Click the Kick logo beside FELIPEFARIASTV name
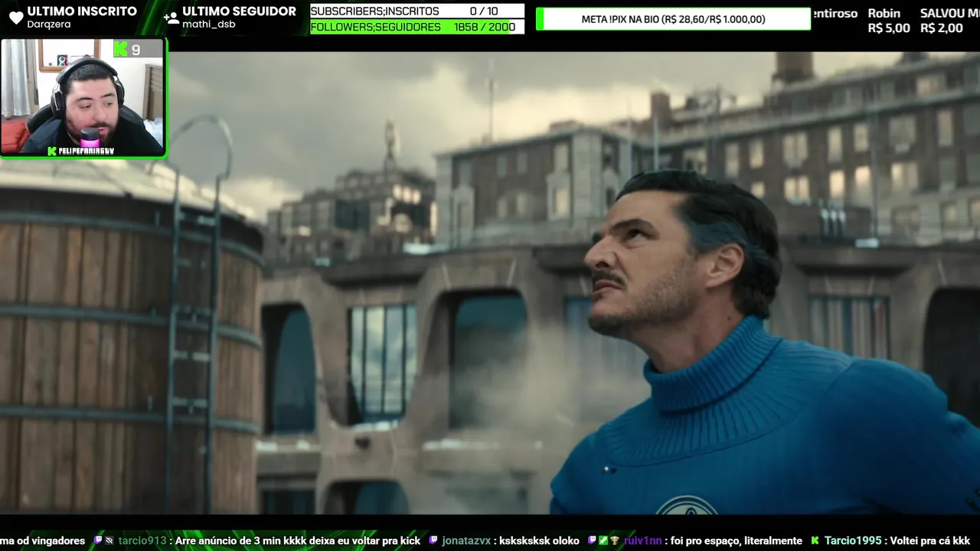The image size is (980, 551). [x=52, y=151]
